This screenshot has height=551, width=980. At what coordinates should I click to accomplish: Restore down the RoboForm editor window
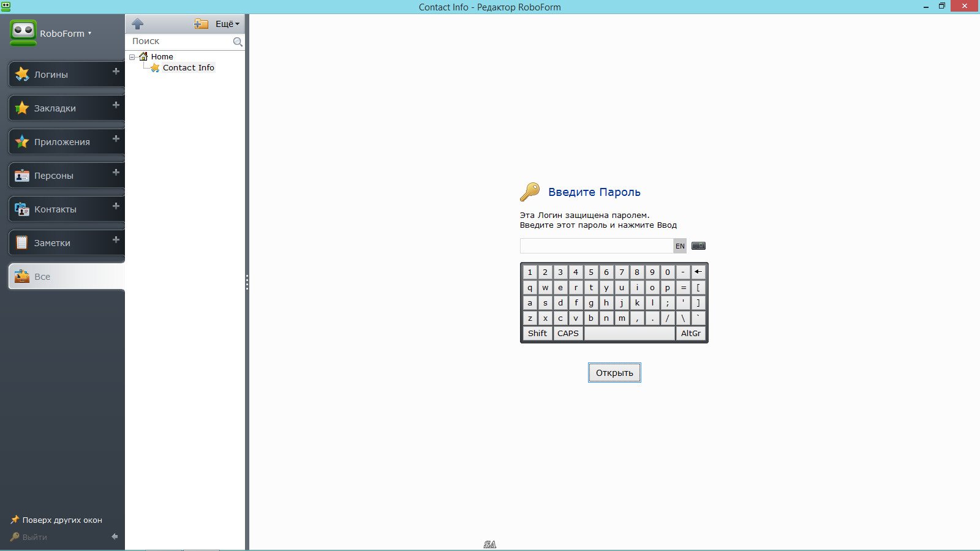(x=942, y=6)
